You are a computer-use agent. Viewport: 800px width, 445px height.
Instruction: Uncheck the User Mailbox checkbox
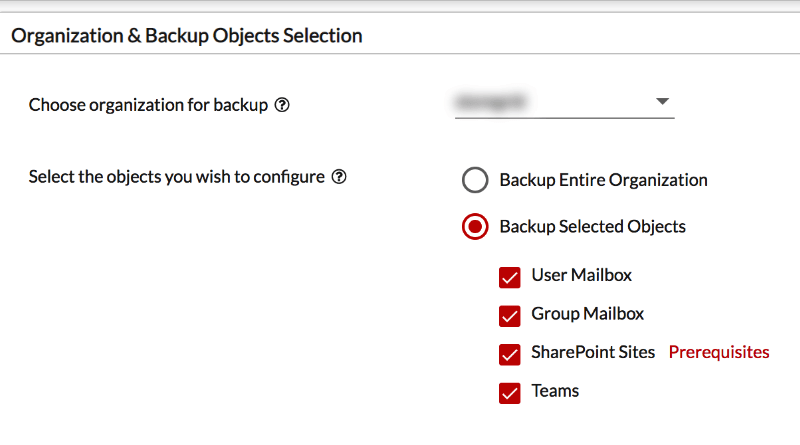[510, 278]
